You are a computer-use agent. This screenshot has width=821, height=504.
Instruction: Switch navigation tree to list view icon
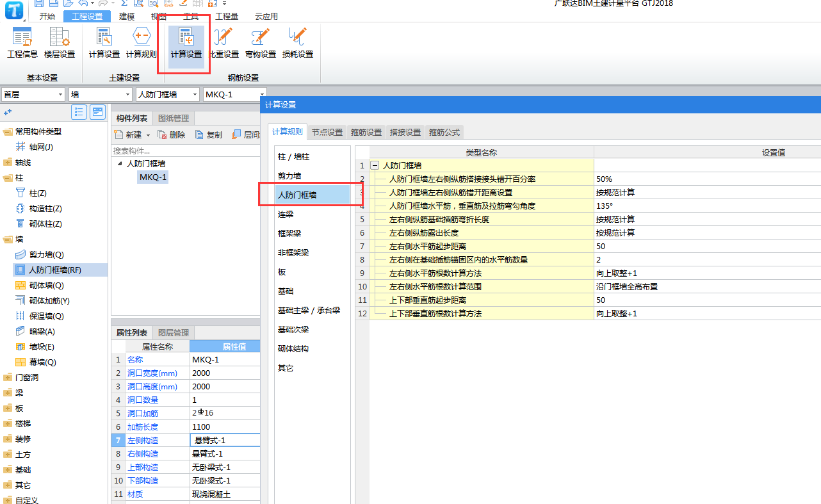(x=79, y=113)
